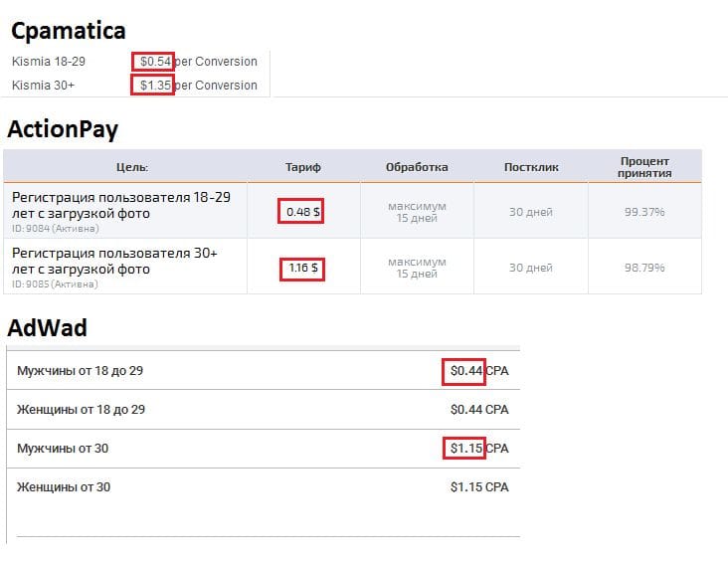
Task: Select 'Регистрация пользователя 18-29 лет' goal text
Action: pyautogui.click(x=121, y=205)
